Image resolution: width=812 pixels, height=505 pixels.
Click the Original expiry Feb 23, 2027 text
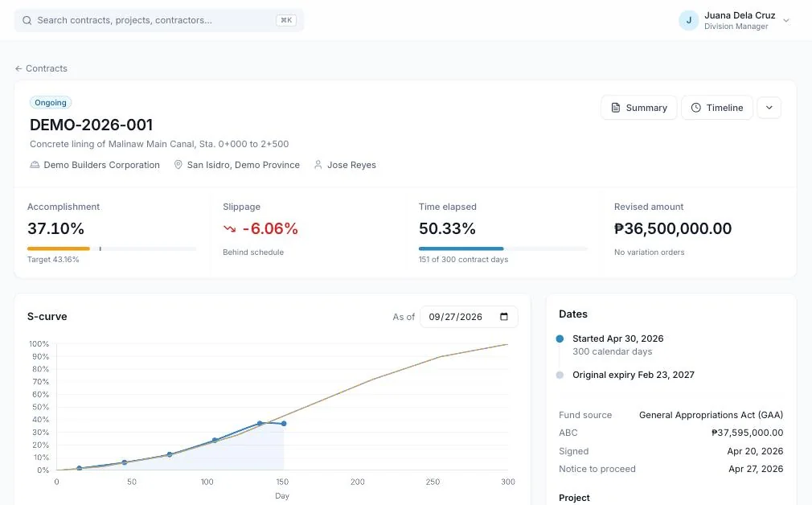tap(634, 375)
